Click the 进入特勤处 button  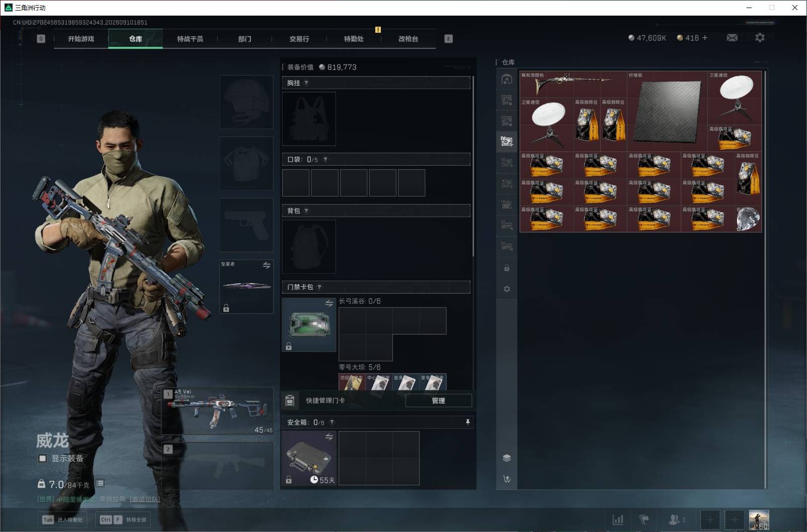(x=63, y=519)
